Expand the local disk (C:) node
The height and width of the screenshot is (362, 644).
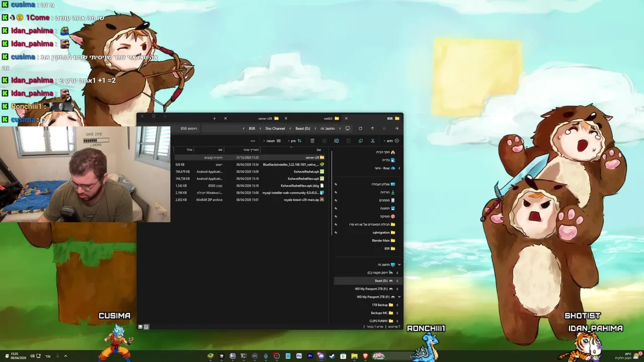[397, 273]
